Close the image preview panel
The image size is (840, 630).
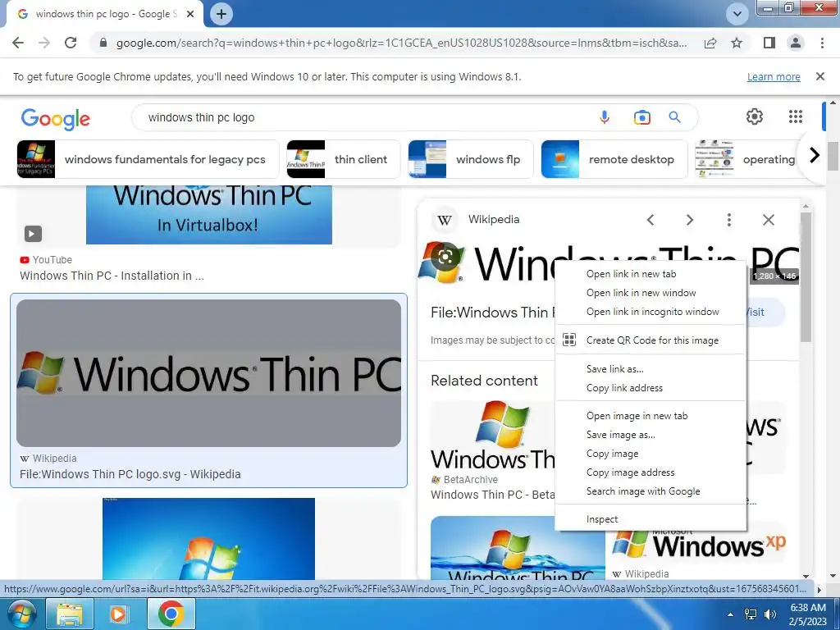[768, 220]
